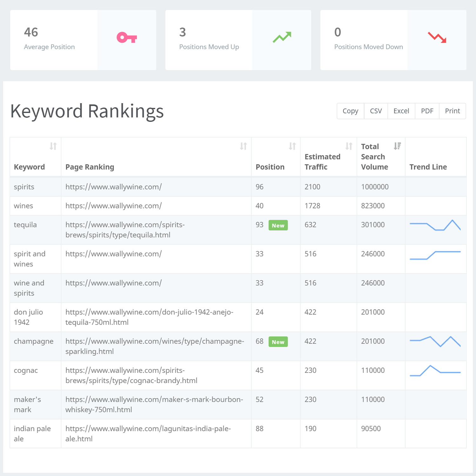Screen dimensions: 476x476
Task: Open the don julio 1942 page URL
Action: (149, 317)
